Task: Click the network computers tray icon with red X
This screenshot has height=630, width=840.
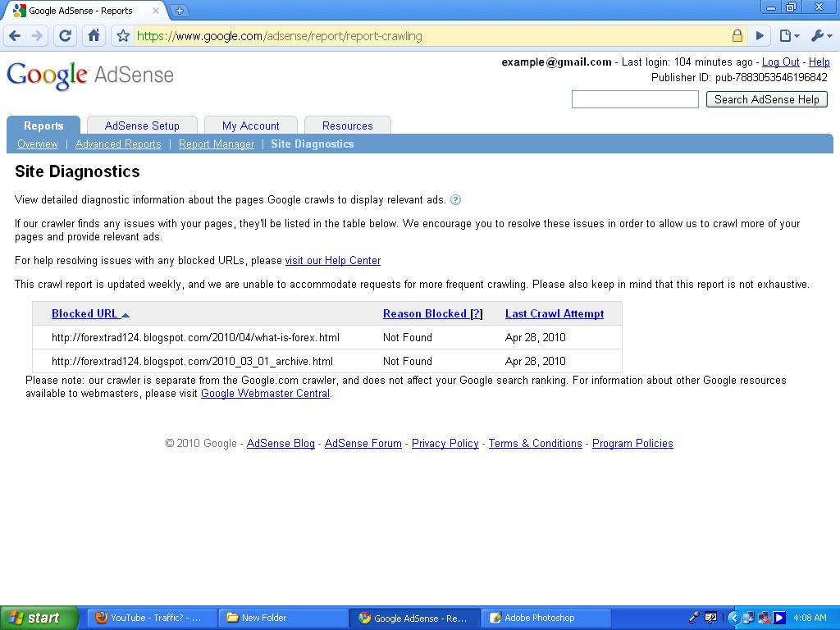Action: (764, 619)
